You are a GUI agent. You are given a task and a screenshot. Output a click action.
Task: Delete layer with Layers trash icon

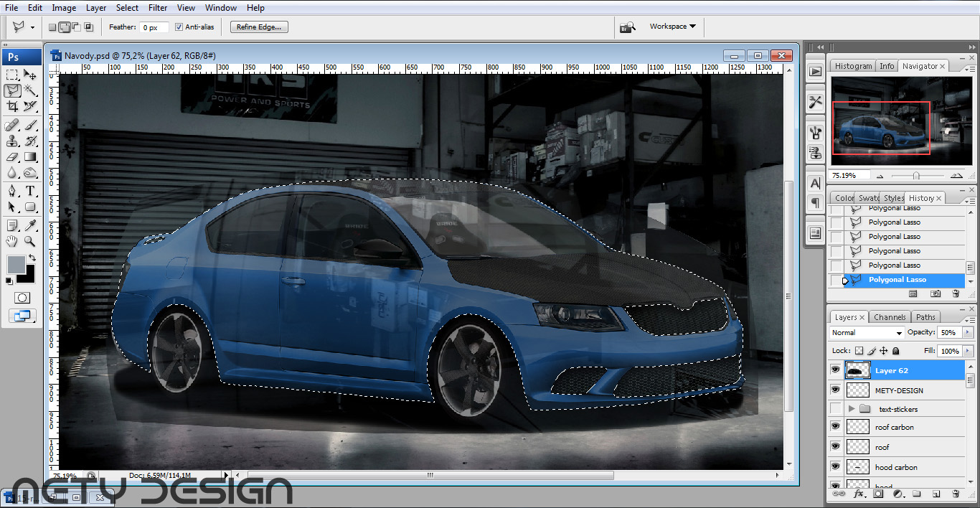point(956,494)
